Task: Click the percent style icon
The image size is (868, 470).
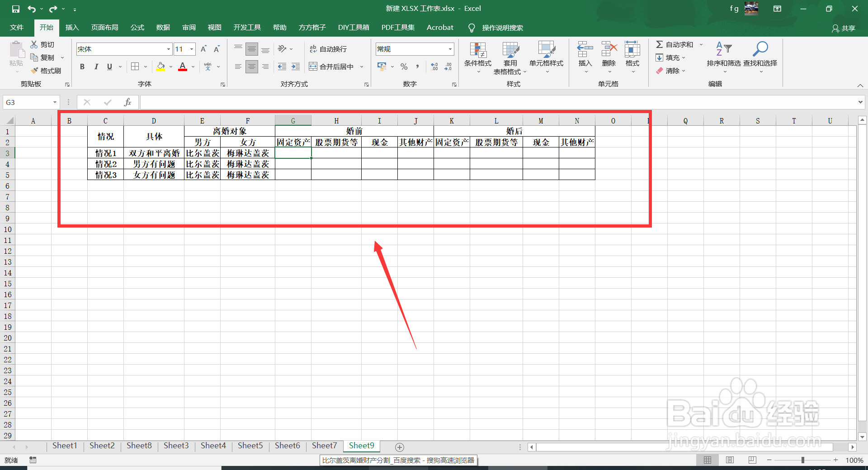Action: [404, 66]
